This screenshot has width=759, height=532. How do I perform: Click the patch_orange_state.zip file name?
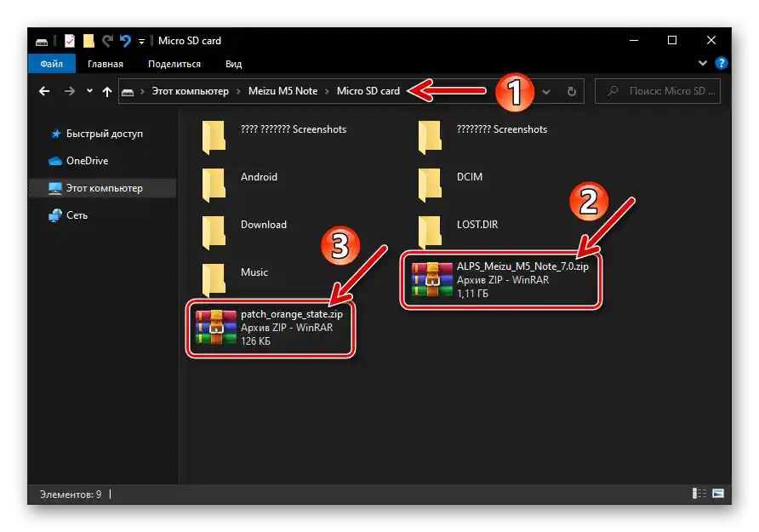(292, 314)
